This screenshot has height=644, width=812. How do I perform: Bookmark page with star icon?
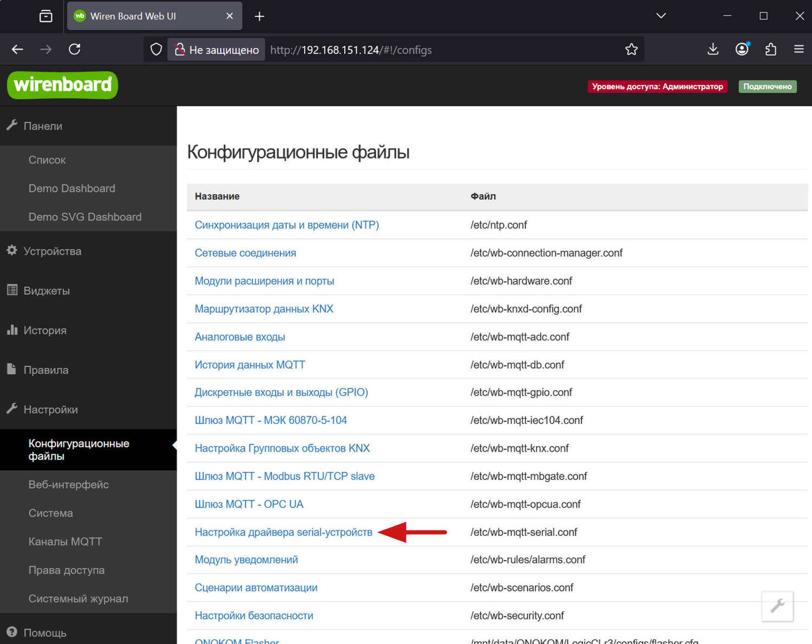coord(631,50)
